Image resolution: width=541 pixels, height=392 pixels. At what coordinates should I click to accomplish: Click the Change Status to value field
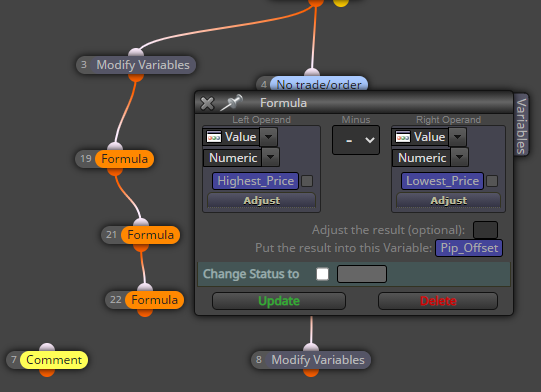point(362,274)
